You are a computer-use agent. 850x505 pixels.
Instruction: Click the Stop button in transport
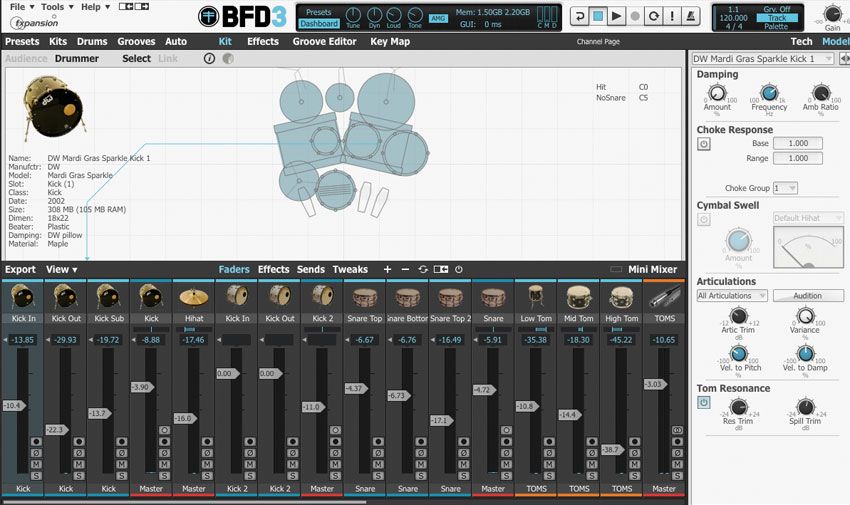click(x=598, y=16)
